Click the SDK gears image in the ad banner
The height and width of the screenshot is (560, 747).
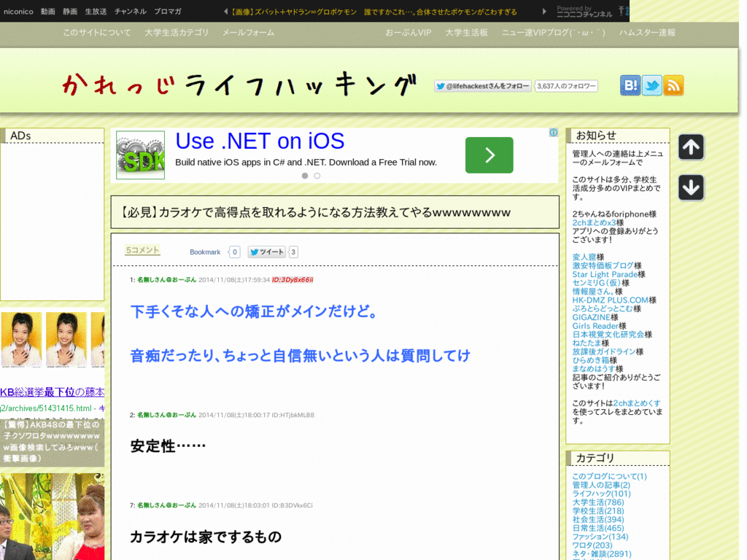140,155
